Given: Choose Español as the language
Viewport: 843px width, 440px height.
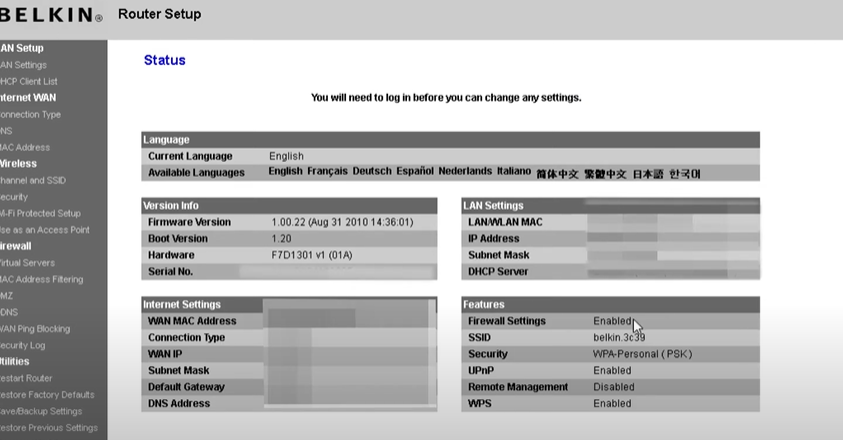Looking at the screenshot, I should point(415,172).
